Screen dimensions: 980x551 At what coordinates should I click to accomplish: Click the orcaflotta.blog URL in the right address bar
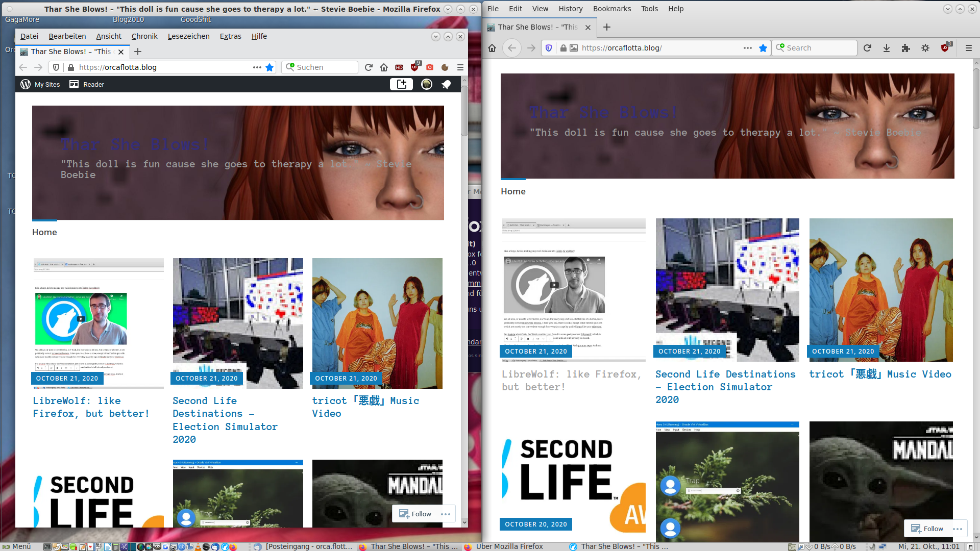[x=622, y=48]
